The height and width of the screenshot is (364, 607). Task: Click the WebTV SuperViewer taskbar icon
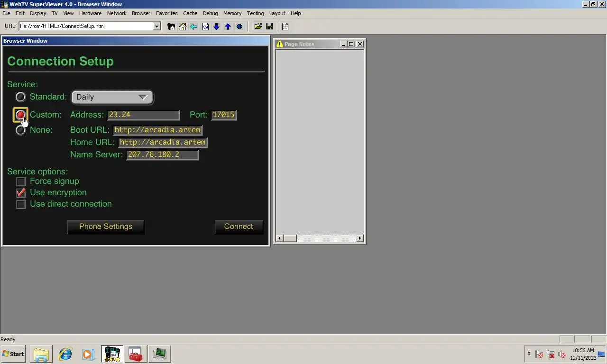[112, 354]
